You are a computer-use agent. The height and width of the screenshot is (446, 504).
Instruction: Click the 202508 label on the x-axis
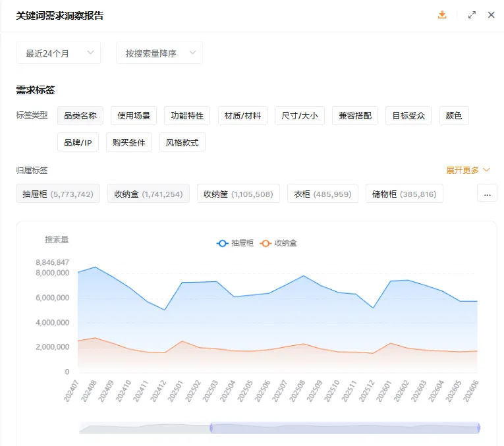tap(297, 391)
